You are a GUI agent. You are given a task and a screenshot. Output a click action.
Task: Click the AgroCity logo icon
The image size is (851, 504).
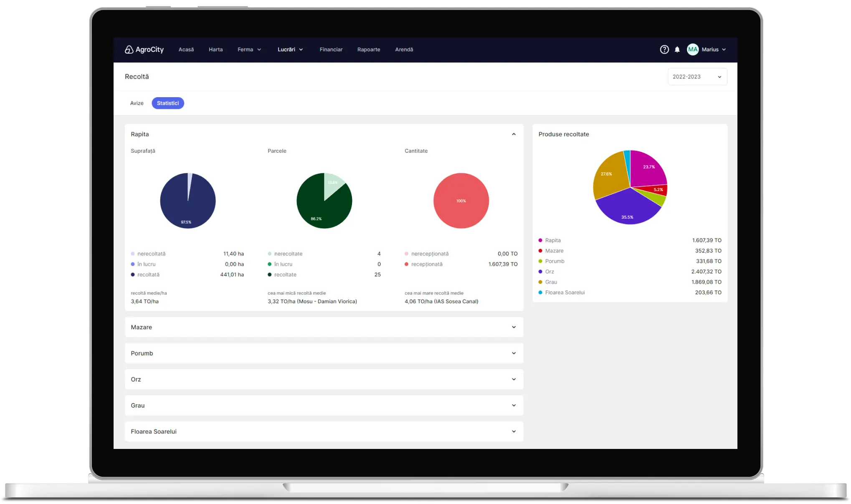(x=129, y=50)
